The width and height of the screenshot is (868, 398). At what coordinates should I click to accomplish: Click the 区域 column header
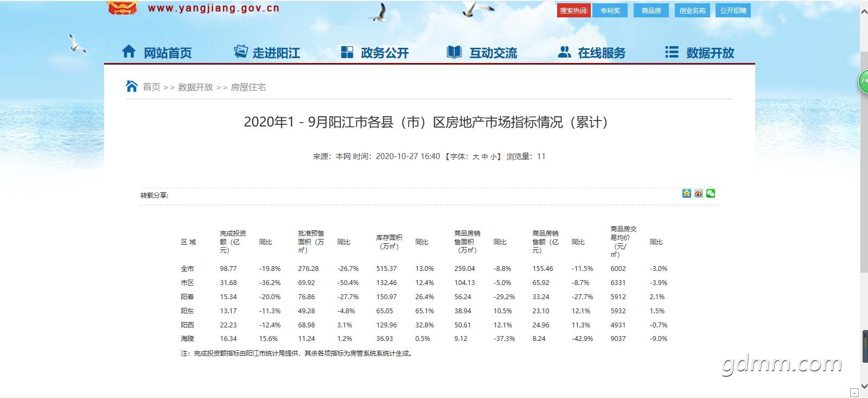pyautogui.click(x=188, y=242)
